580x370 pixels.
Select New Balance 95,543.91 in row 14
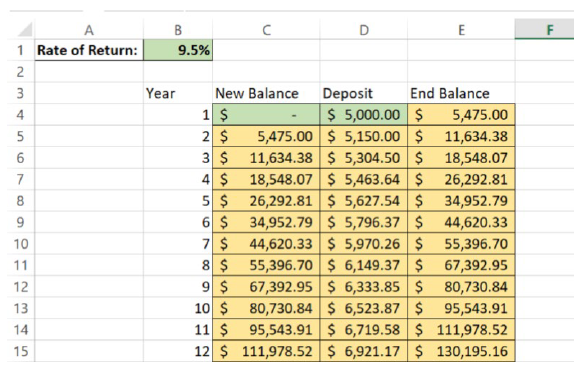pos(266,329)
